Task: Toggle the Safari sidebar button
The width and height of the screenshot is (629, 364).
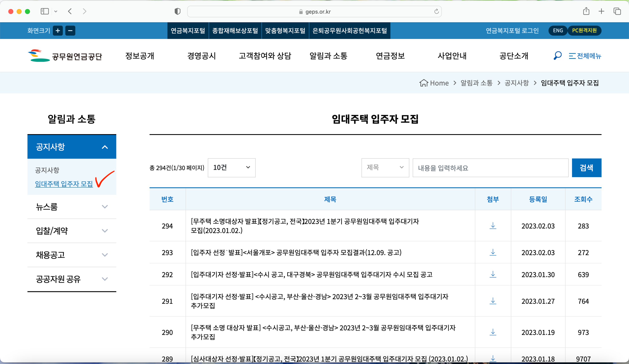Action: [x=45, y=12]
